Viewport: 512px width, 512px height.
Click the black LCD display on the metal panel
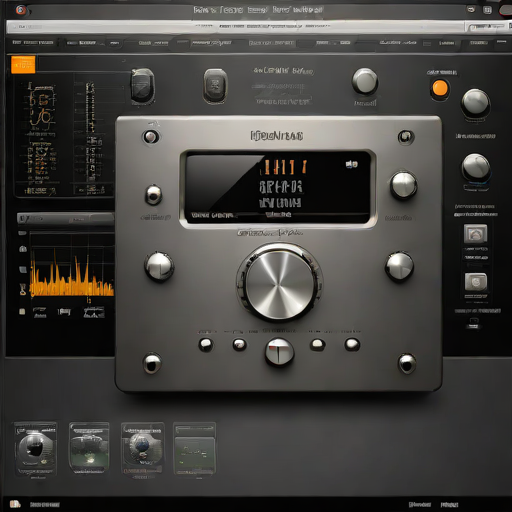(x=278, y=188)
